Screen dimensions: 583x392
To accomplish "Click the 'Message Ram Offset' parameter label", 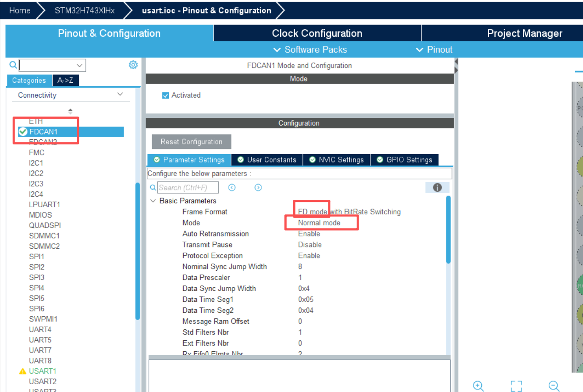I will click(216, 321).
